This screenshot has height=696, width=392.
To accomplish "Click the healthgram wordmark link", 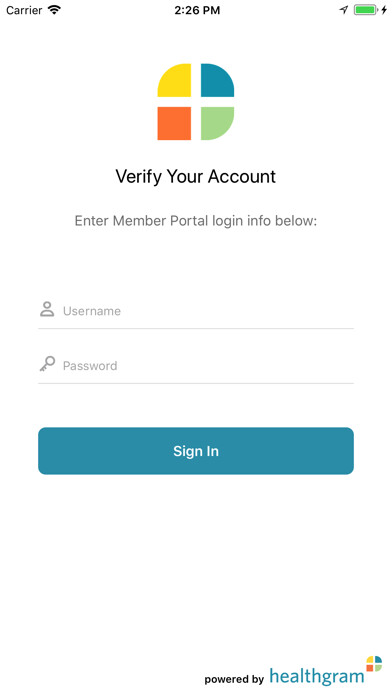I will click(x=317, y=676).
